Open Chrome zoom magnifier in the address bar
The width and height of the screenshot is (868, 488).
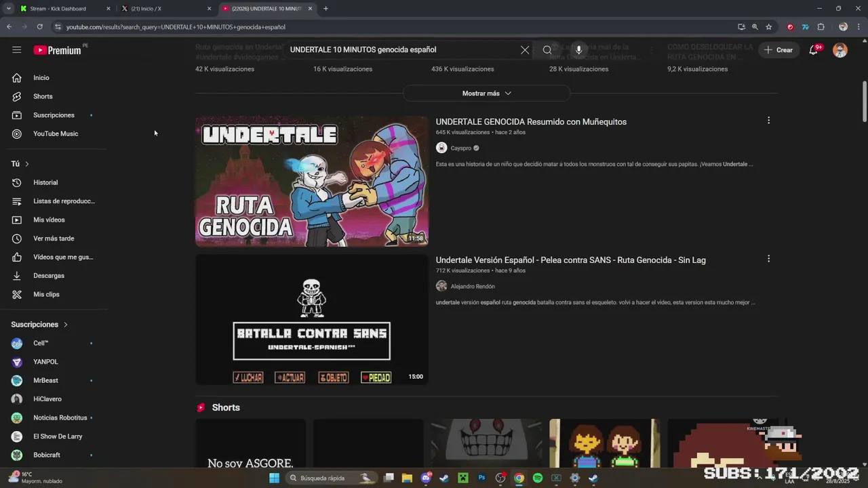(x=755, y=27)
